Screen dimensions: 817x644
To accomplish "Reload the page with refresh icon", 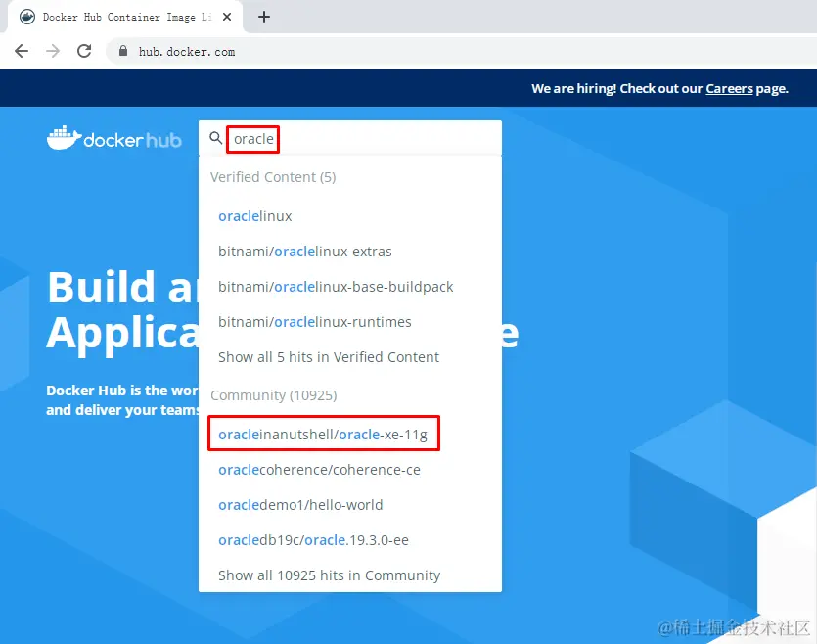I will coord(84,51).
